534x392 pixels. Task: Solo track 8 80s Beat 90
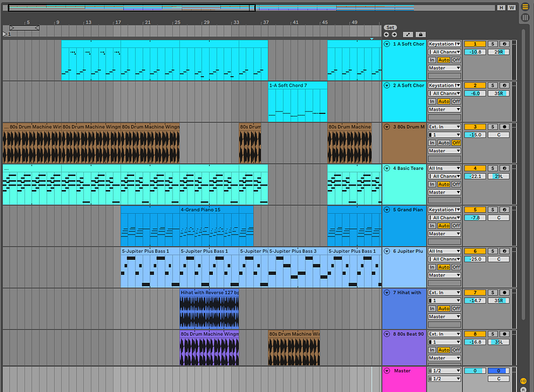tap(492, 334)
